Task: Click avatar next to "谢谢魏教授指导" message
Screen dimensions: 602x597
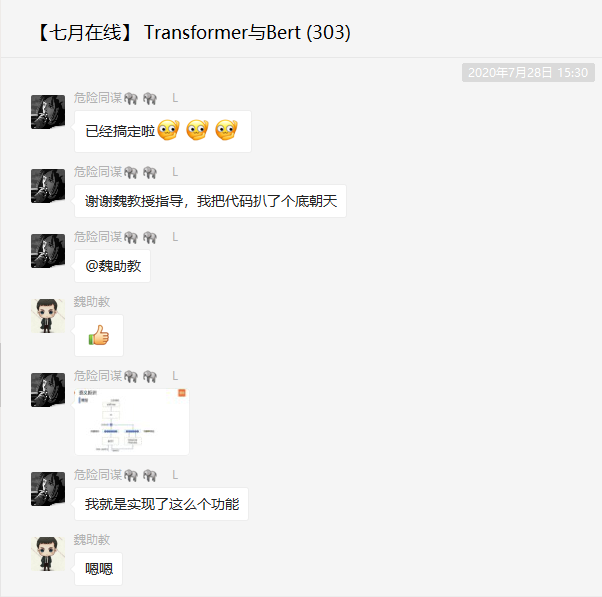Action: 48,186
